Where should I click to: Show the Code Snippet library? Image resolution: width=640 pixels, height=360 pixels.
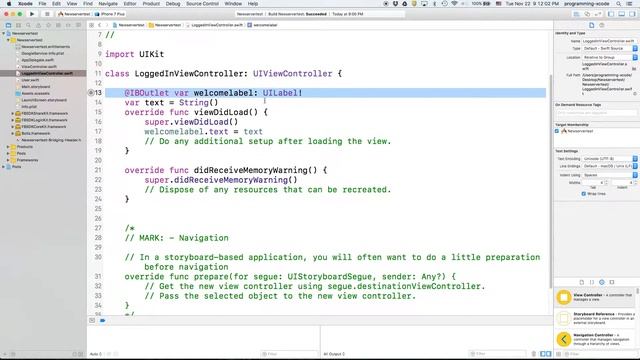click(x=592, y=282)
